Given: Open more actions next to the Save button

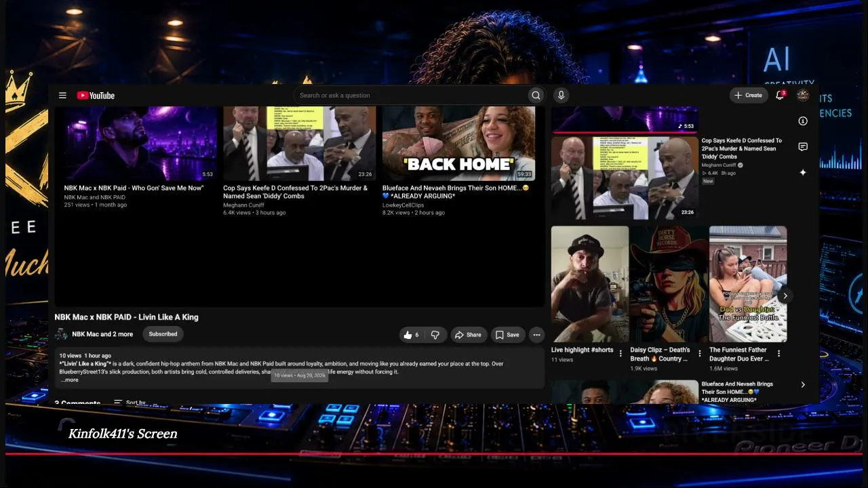Looking at the screenshot, I should pyautogui.click(x=536, y=335).
